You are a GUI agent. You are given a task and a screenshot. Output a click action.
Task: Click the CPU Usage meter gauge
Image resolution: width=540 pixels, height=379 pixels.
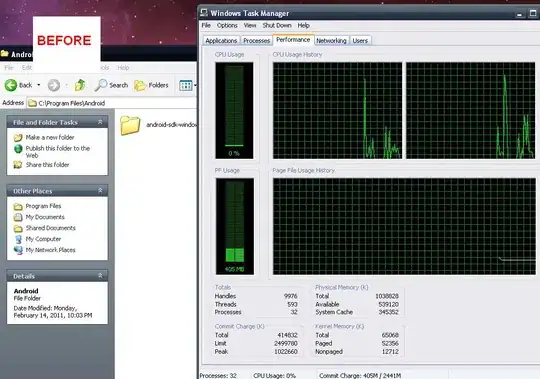coord(234,110)
